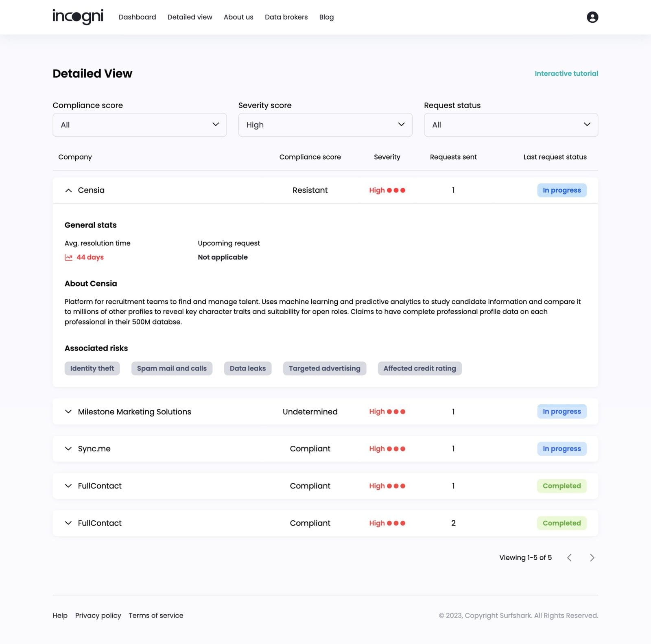Open the Request status filter dropdown
Screen dimensions: 651x644
click(511, 125)
